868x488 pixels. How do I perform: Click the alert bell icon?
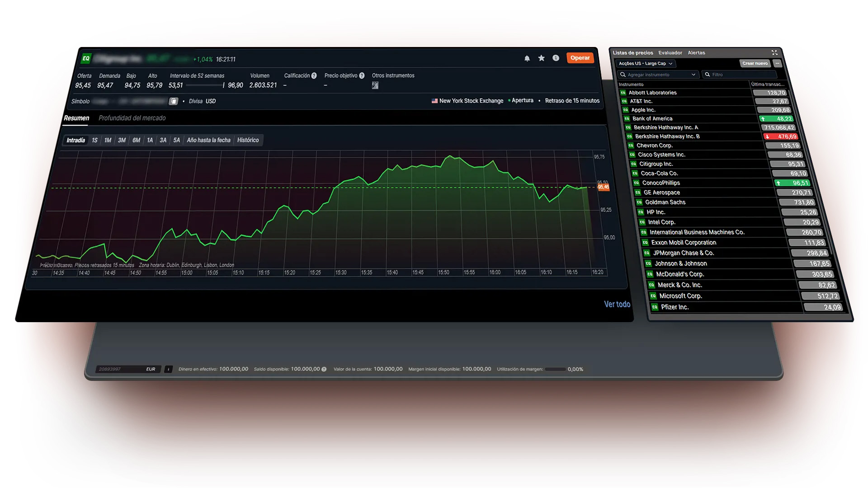pyautogui.click(x=527, y=58)
